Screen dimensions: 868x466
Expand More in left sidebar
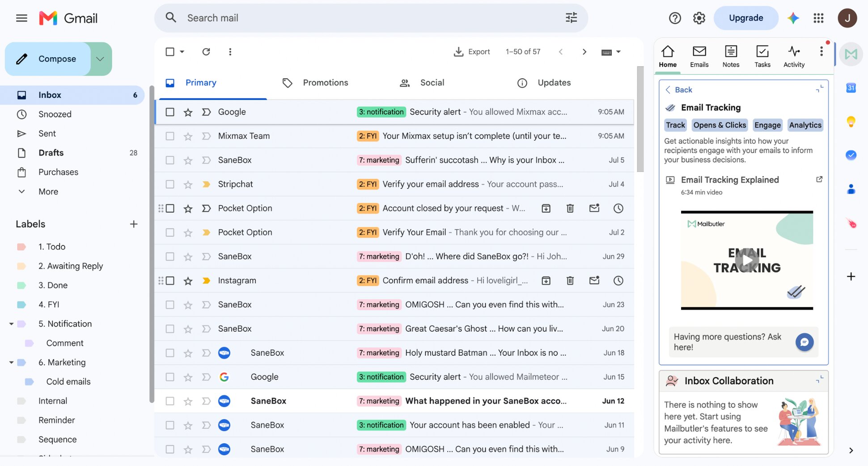pyautogui.click(x=48, y=191)
